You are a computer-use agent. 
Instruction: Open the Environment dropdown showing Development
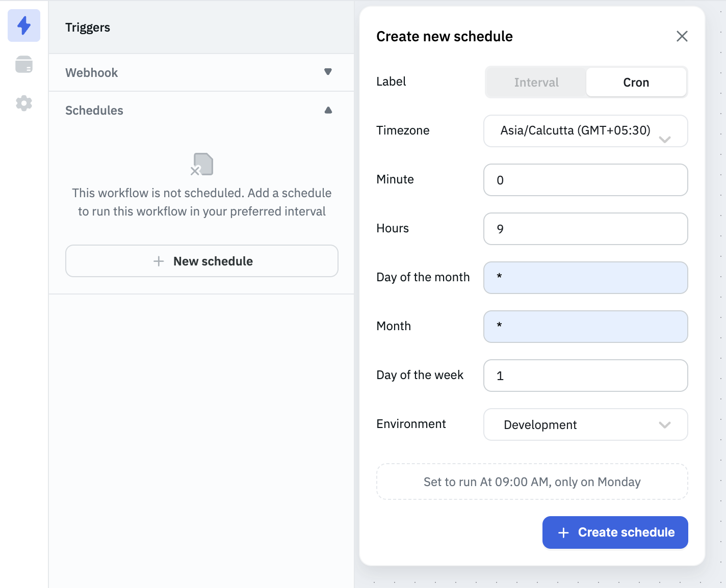(x=585, y=424)
